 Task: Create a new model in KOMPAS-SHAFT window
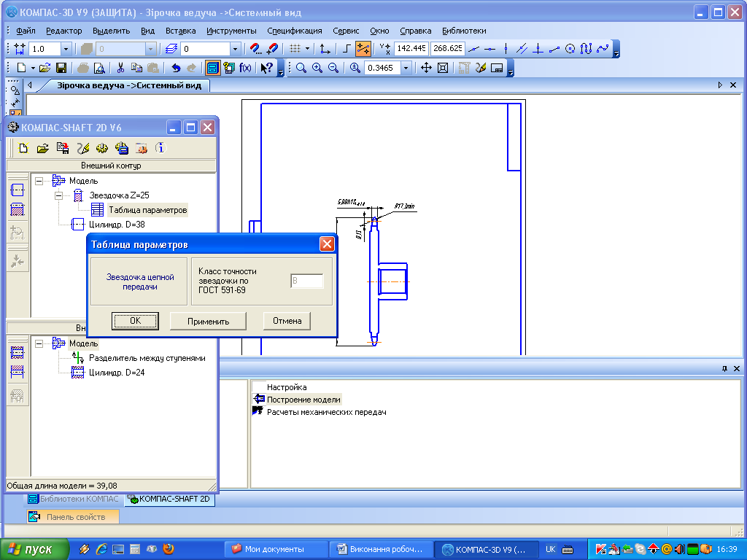[23, 149]
